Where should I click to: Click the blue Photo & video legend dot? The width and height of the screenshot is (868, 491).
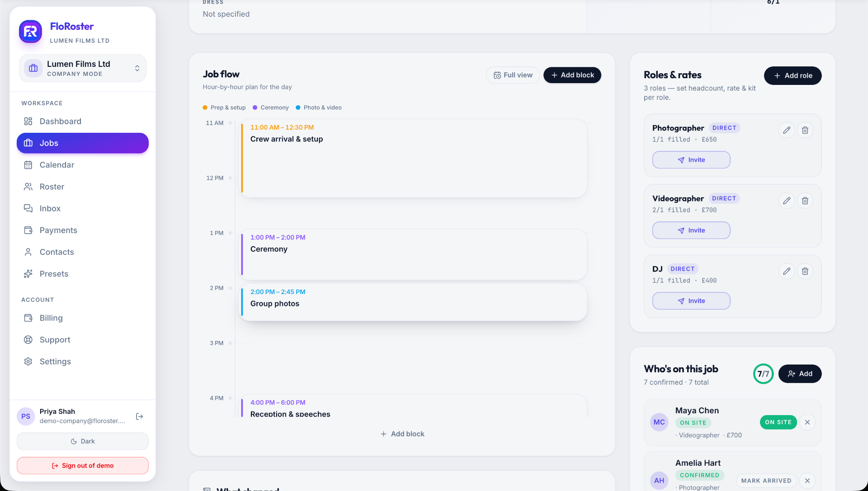coord(298,108)
